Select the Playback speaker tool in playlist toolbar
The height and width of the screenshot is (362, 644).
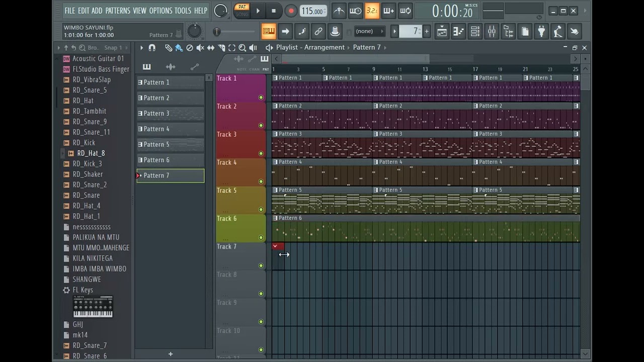pyautogui.click(x=253, y=48)
